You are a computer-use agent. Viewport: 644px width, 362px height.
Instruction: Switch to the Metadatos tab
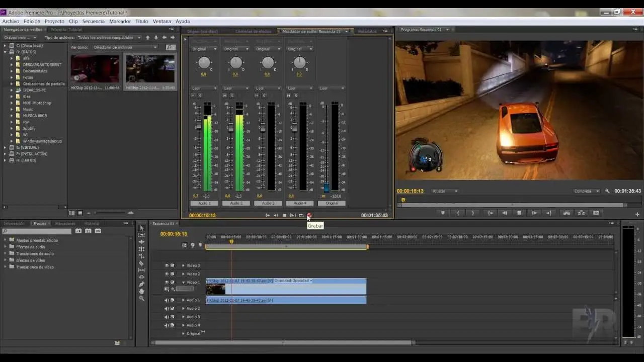(x=367, y=31)
